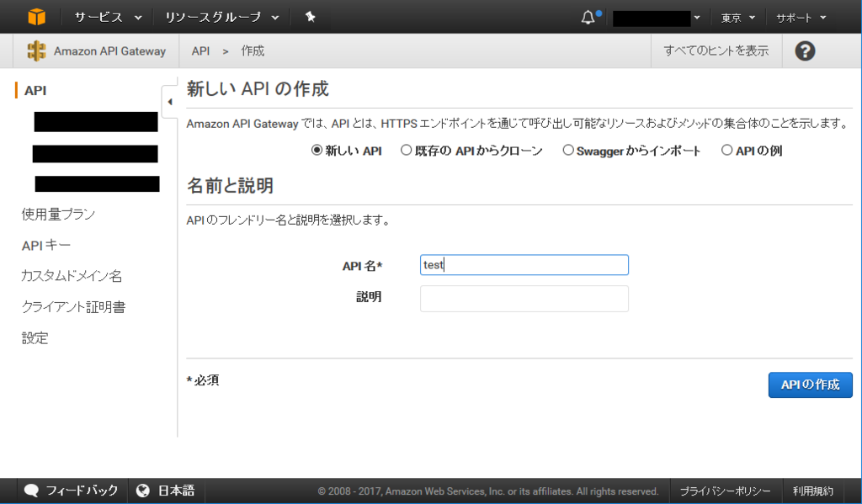
Task: Click the AWS orange cube home icon
Action: coord(37,17)
